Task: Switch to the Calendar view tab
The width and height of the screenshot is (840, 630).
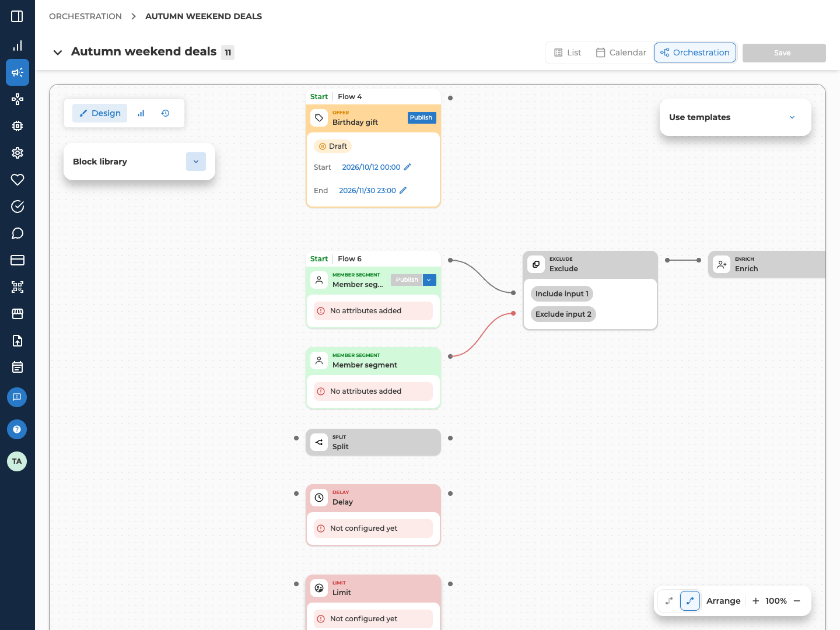Action: (621, 52)
